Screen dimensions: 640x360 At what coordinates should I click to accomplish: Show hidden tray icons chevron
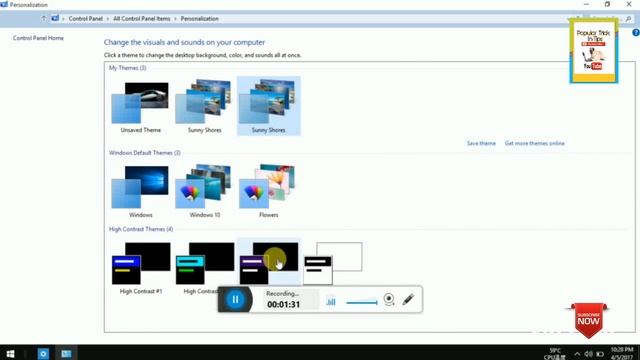pos(577,354)
